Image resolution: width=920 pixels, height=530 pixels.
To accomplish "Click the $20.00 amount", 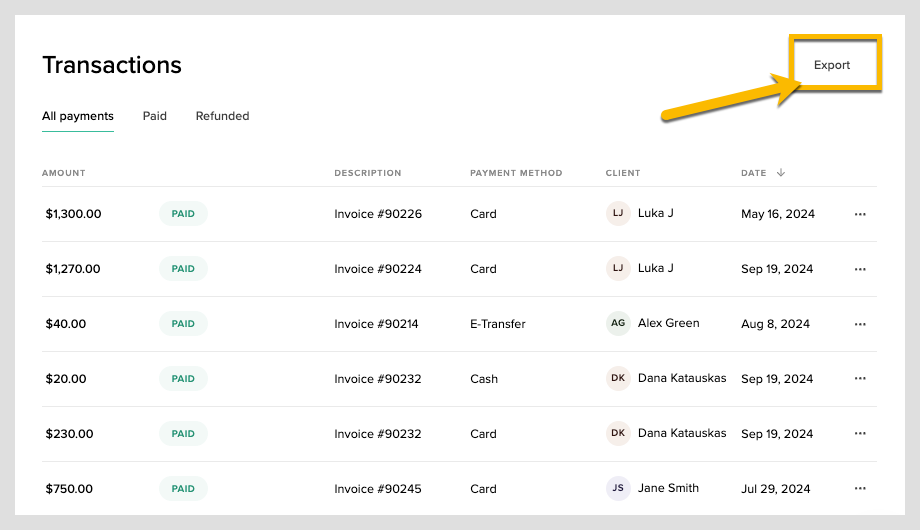I will tap(66, 379).
